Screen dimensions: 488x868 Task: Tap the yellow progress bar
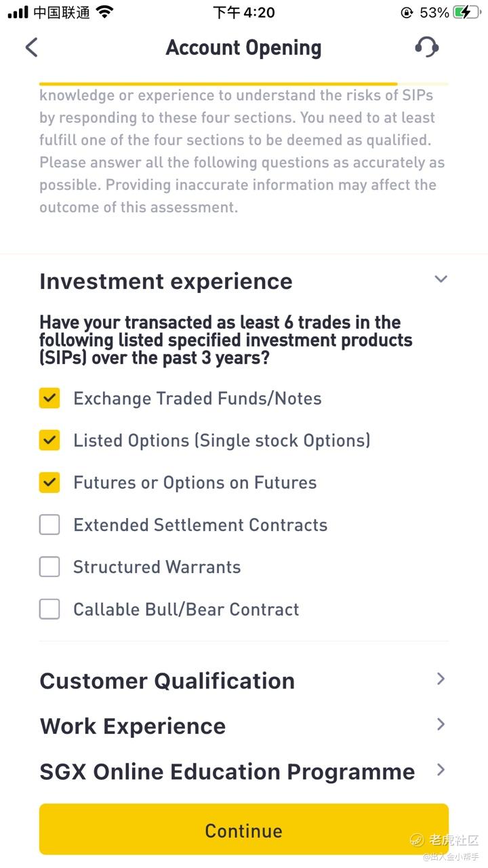pos(217,84)
